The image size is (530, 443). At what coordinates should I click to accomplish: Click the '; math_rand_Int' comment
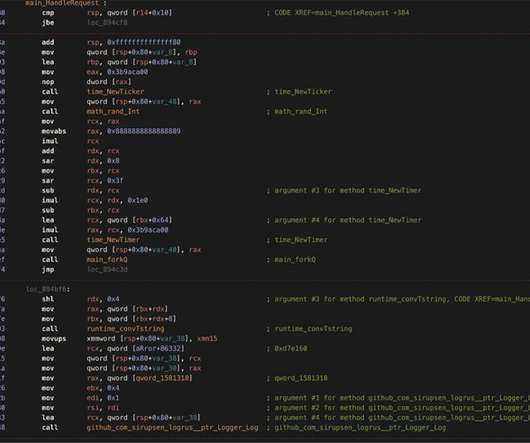coord(297,112)
